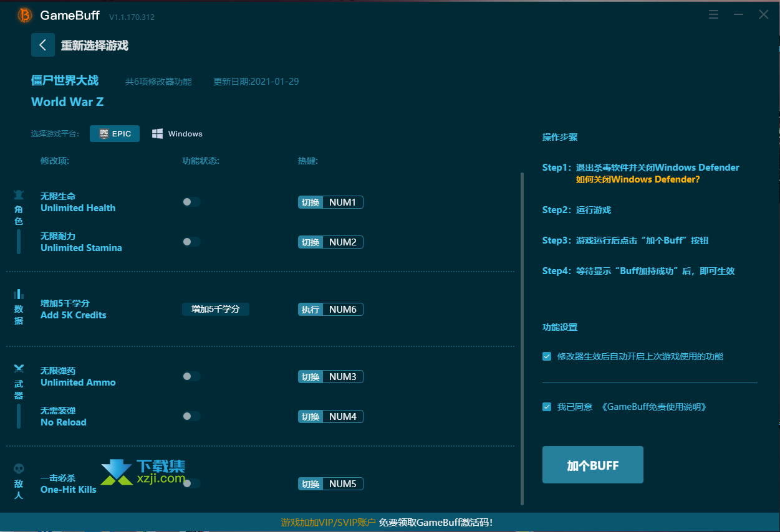780x532 pixels.
Task: Click the back arrow to reselect game
Action: [42, 45]
